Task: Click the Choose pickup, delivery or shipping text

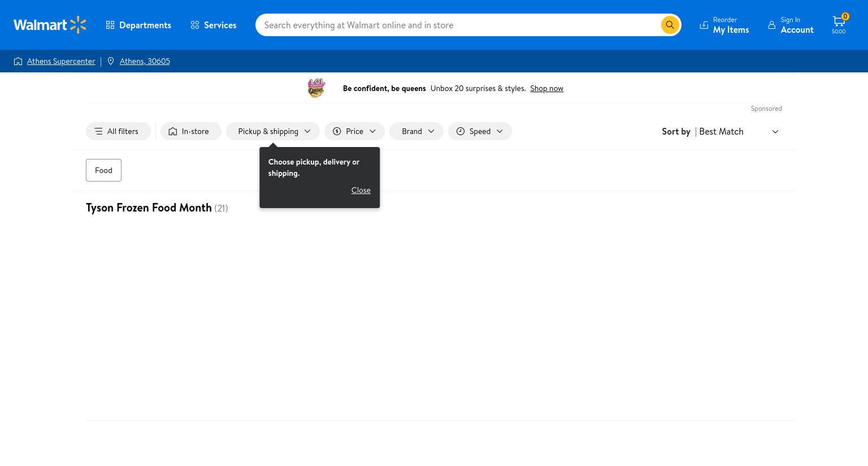Action: [314, 167]
